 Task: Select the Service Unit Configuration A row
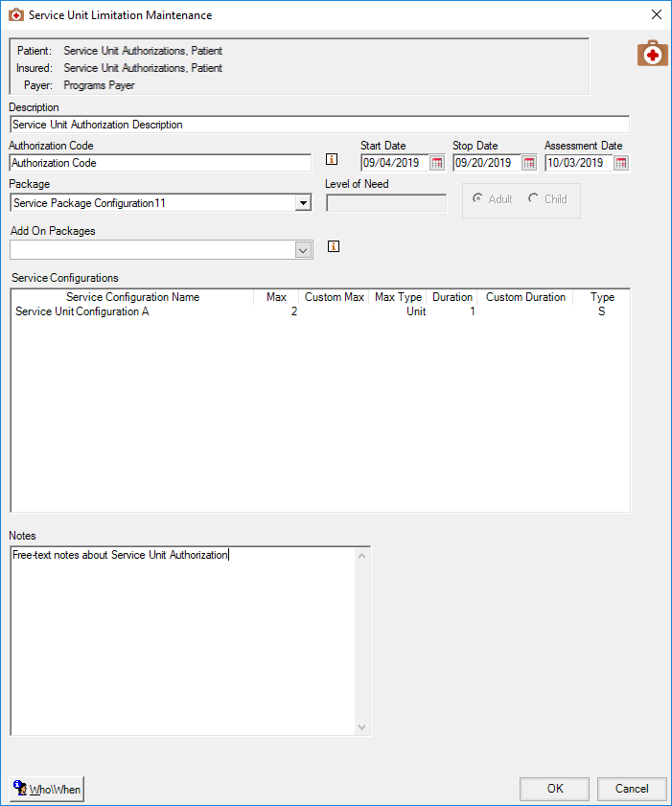(x=320, y=311)
